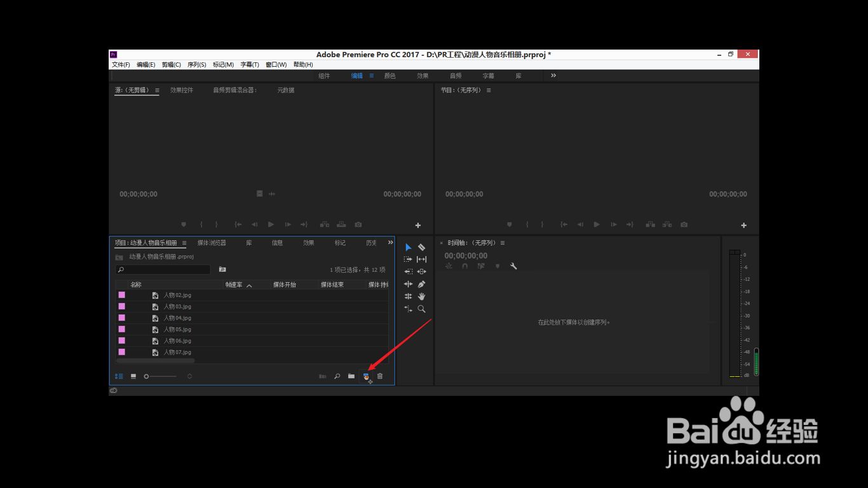Click the New Bin folder icon
868x488 pixels.
(x=351, y=376)
